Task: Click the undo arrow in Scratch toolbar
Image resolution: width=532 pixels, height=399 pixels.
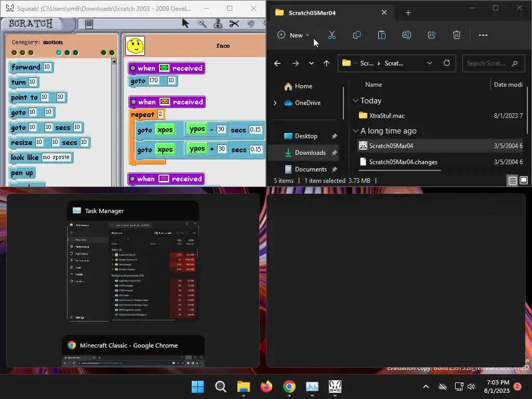Action: point(250,23)
